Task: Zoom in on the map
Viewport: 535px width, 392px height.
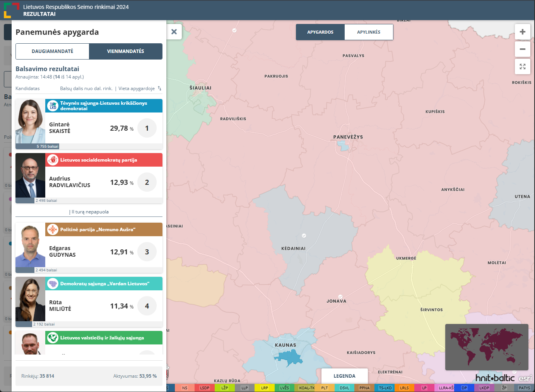Action: pyautogui.click(x=523, y=32)
